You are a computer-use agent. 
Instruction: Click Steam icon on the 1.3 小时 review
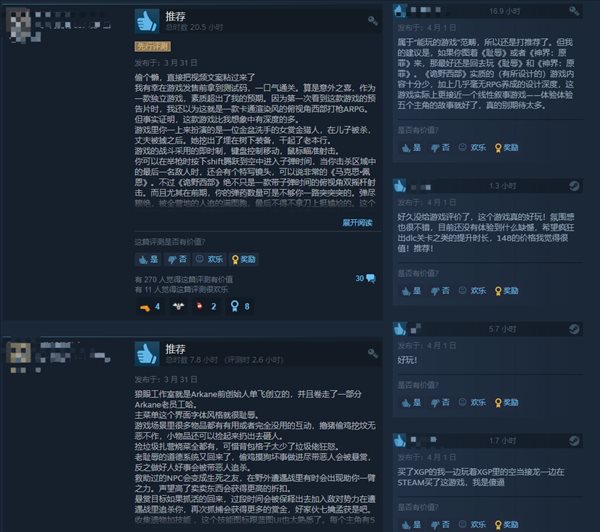574,186
